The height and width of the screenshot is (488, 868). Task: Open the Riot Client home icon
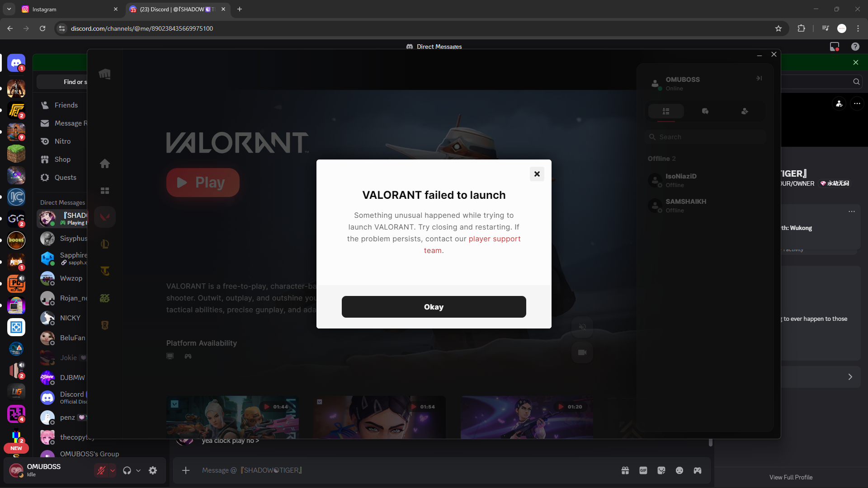(105, 164)
